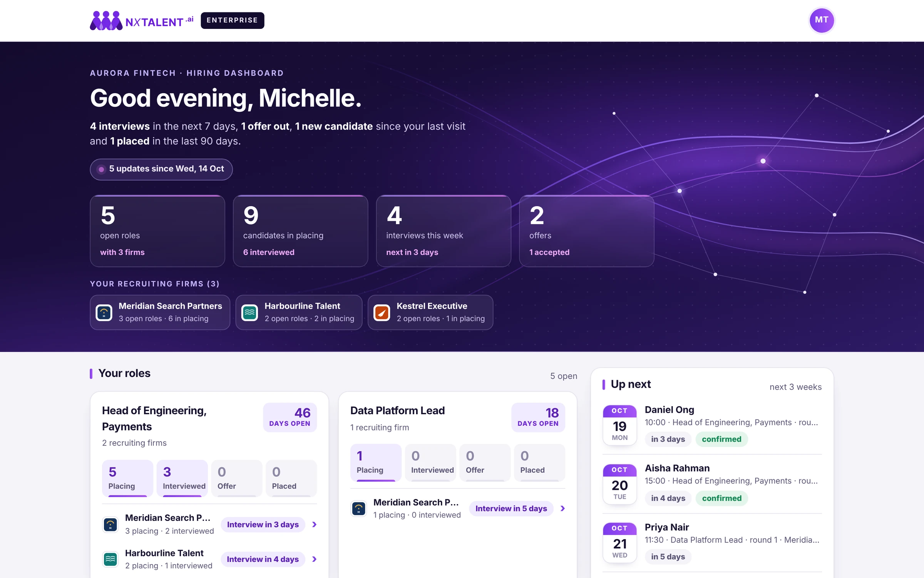Click '1 accepted' subtext in offers card
924x578 pixels.
pyautogui.click(x=549, y=252)
